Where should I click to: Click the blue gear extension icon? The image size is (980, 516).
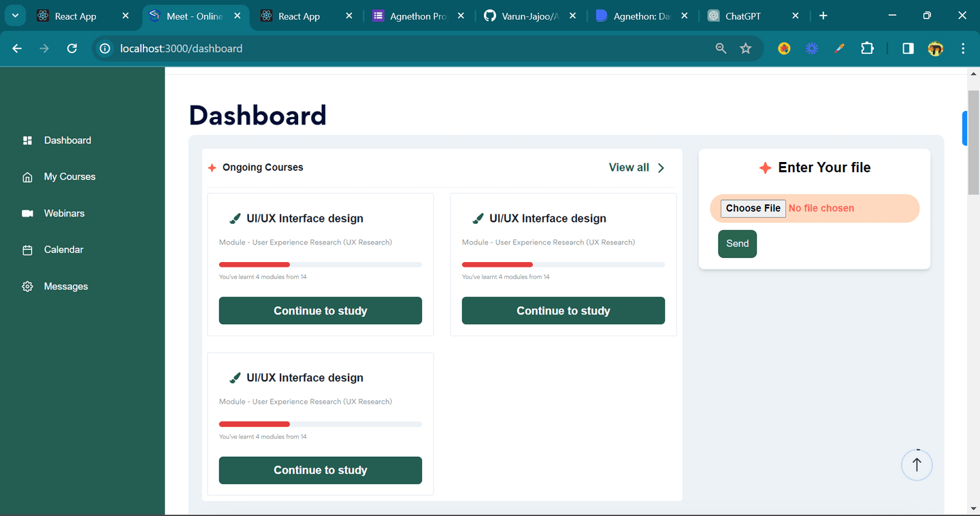pyautogui.click(x=812, y=48)
